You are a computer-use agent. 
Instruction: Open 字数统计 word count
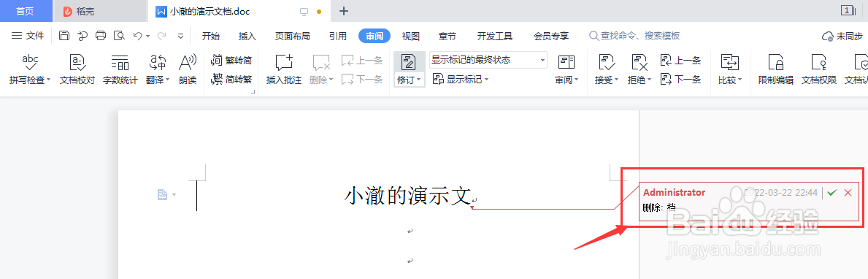(x=120, y=70)
